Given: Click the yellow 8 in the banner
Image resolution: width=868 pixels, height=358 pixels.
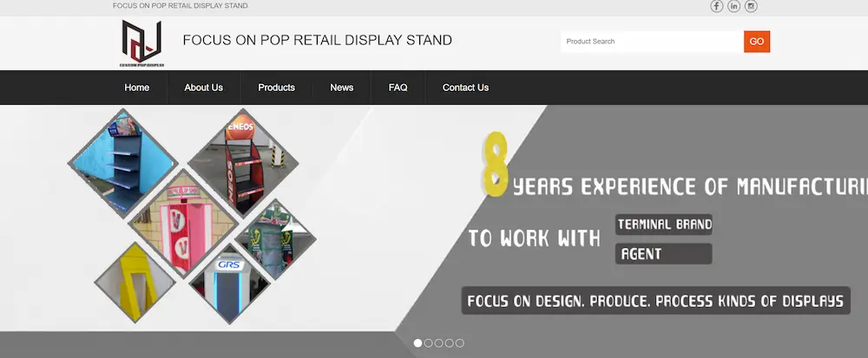Looking at the screenshot, I should pos(496,164).
